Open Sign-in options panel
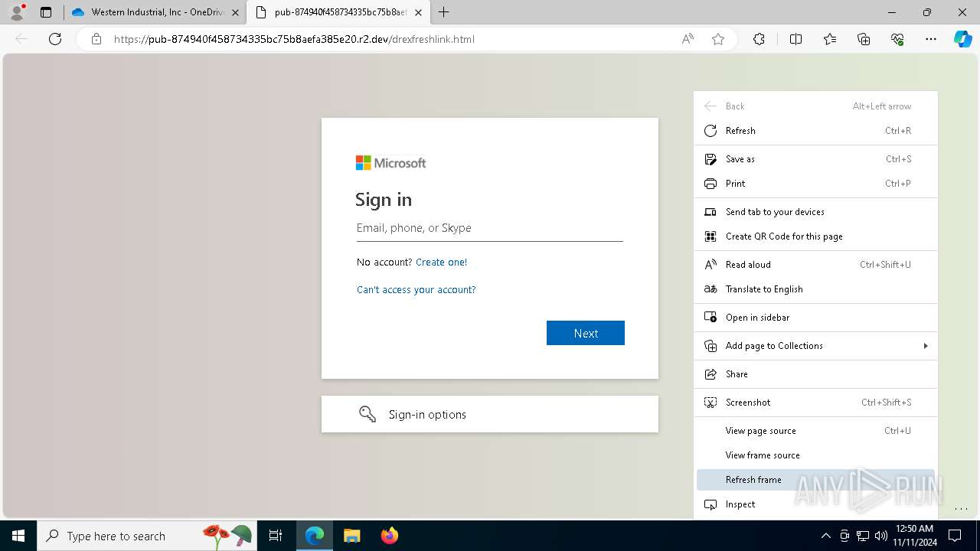 click(x=489, y=414)
